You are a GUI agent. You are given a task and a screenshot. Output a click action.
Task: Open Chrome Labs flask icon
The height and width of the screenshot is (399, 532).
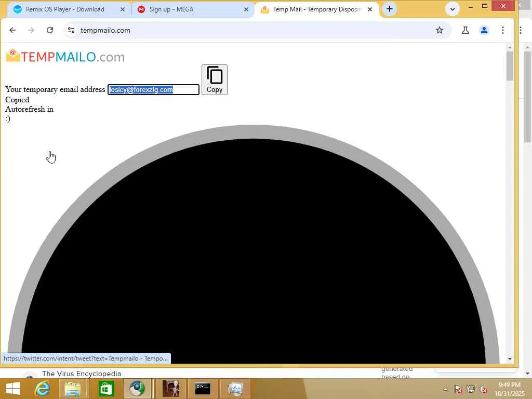[x=465, y=30]
